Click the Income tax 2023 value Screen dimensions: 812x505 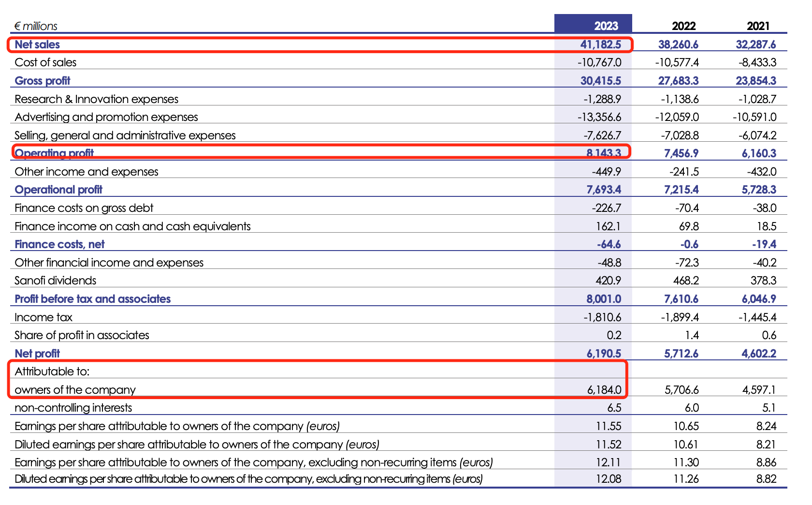[602, 317]
